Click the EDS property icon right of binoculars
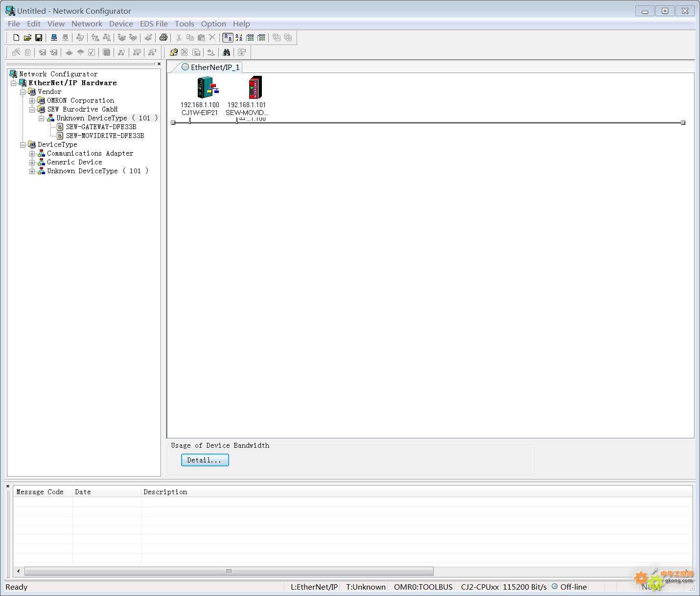 coord(242,52)
